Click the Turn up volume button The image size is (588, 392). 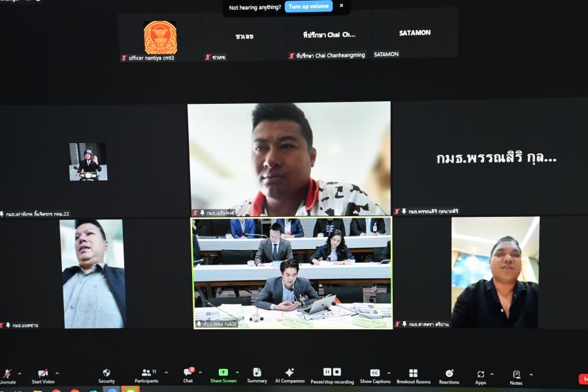click(308, 7)
